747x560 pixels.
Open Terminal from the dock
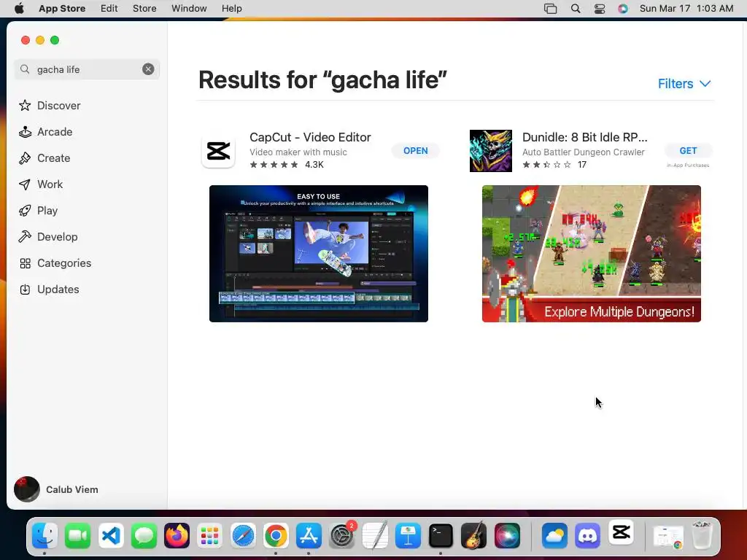point(441,536)
